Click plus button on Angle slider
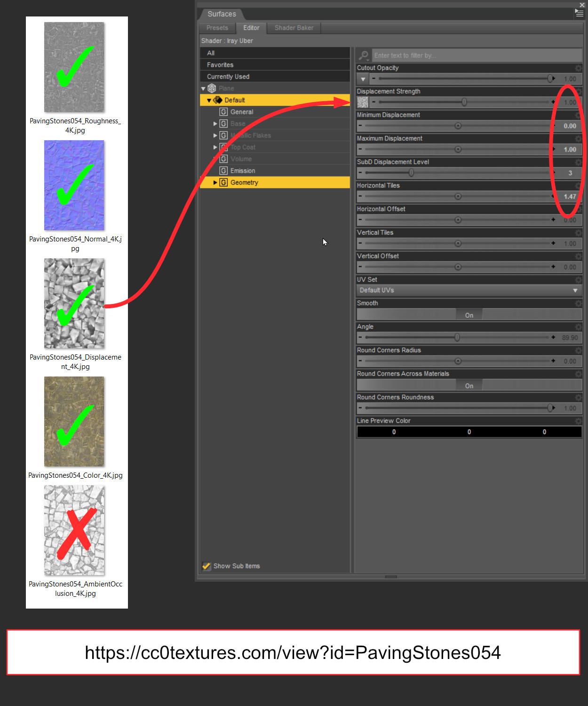This screenshot has width=588, height=706. pyautogui.click(x=553, y=337)
